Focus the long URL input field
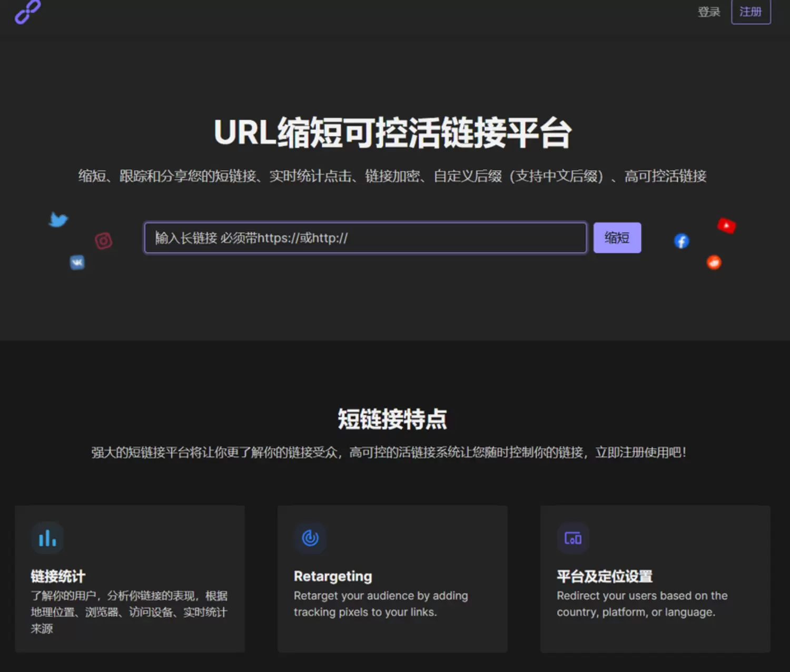The height and width of the screenshot is (672, 790). point(366,238)
